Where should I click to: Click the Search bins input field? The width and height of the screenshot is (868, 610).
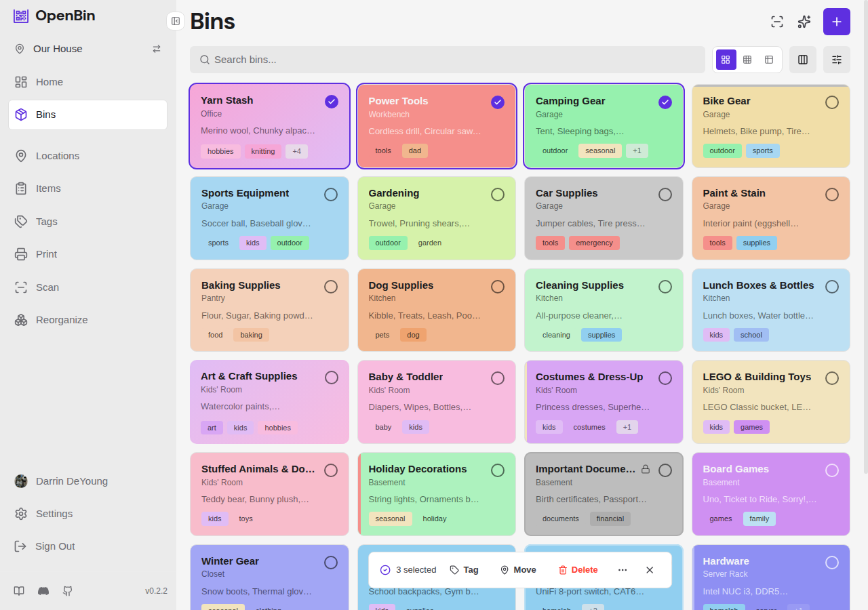click(x=448, y=60)
